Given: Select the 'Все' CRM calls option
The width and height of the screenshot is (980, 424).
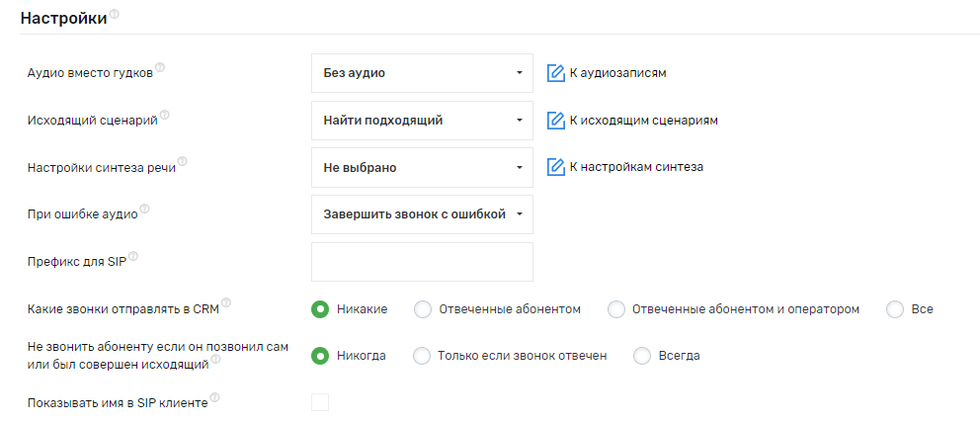Looking at the screenshot, I should coord(896,309).
